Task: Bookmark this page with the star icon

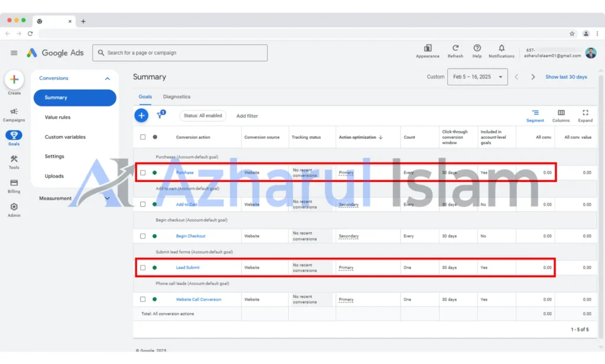Action: (x=572, y=34)
